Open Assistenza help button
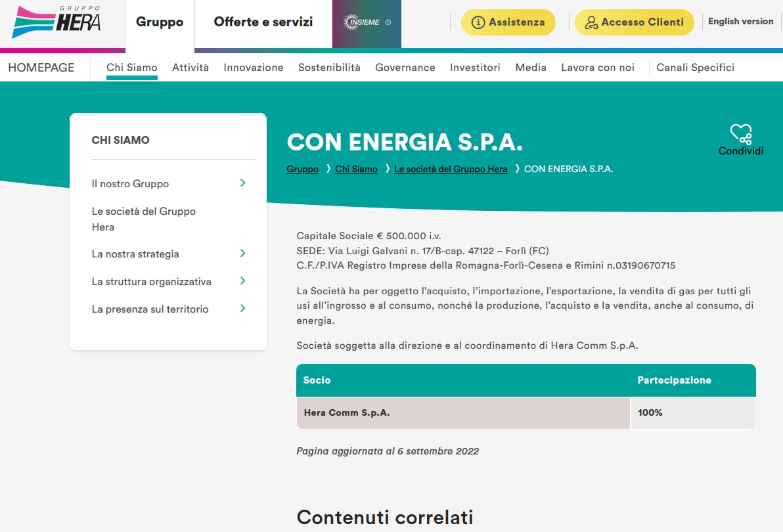The height and width of the screenshot is (532, 783). [508, 22]
